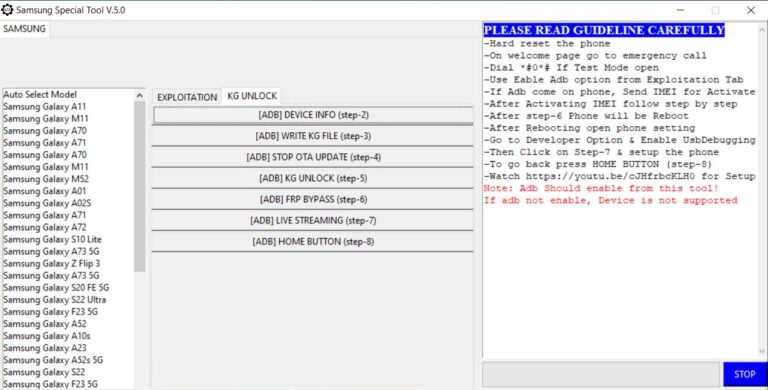Click the '-Hard reset the phone' line
Viewport: 768px width, 390px height.
(x=547, y=44)
